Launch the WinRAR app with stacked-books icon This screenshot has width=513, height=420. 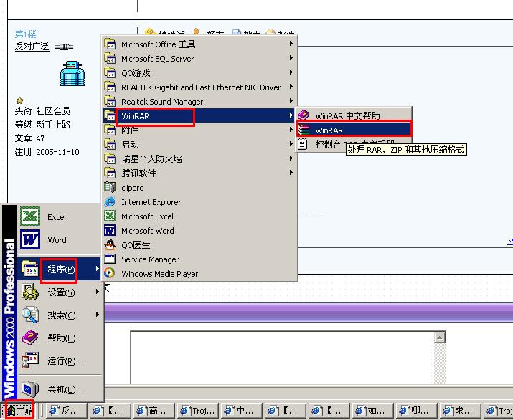click(353, 130)
